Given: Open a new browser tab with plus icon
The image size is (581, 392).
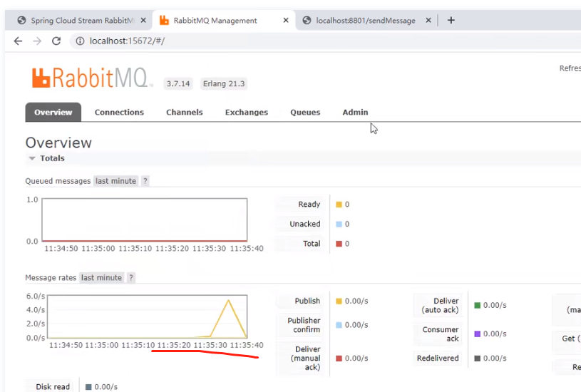Looking at the screenshot, I should (451, 21).
